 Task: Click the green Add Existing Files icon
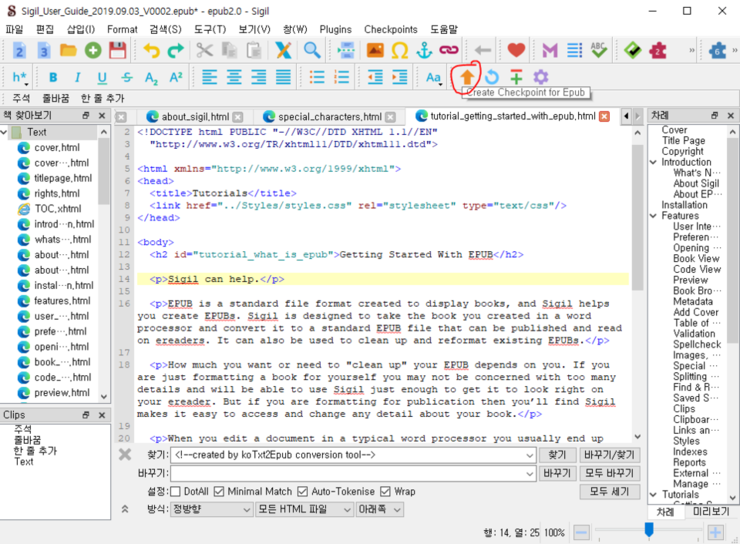[93, 50]
